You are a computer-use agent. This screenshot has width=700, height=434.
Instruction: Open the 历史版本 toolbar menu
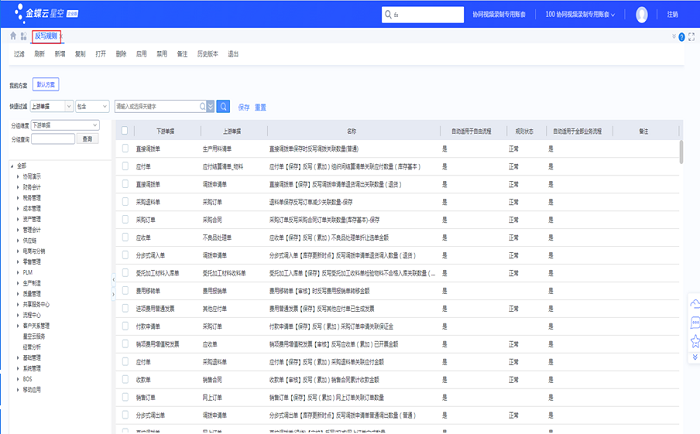click(207, 54)
